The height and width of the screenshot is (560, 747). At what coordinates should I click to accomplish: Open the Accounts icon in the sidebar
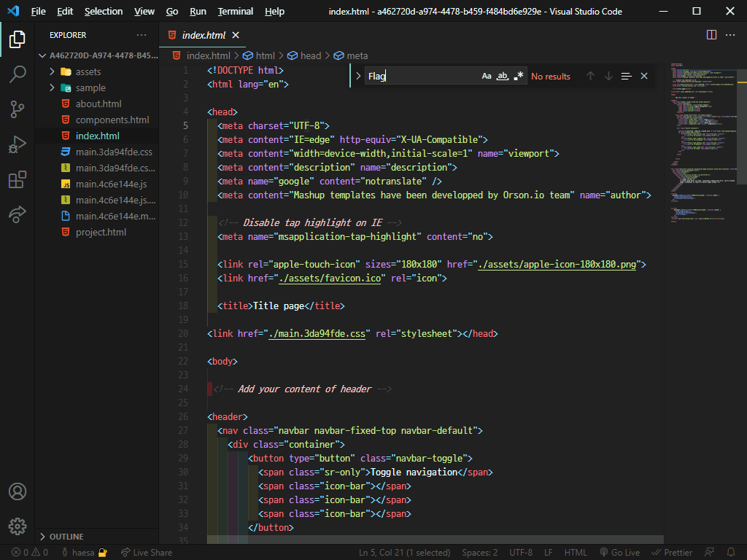pyautogui.click(x=18, y=491)
